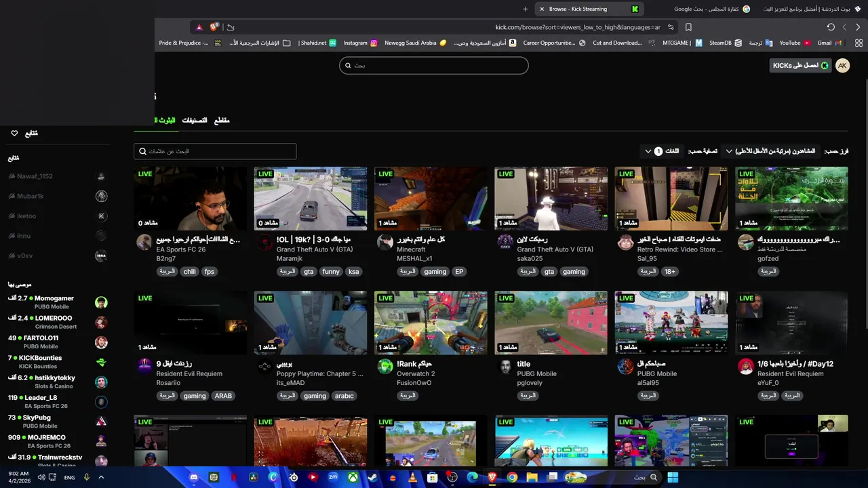
Task: Open the Brave Shields lion icon
Action: 214,27
